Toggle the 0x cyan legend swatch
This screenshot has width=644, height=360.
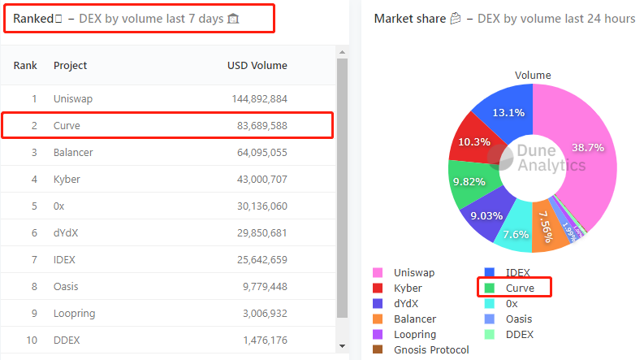489,303
